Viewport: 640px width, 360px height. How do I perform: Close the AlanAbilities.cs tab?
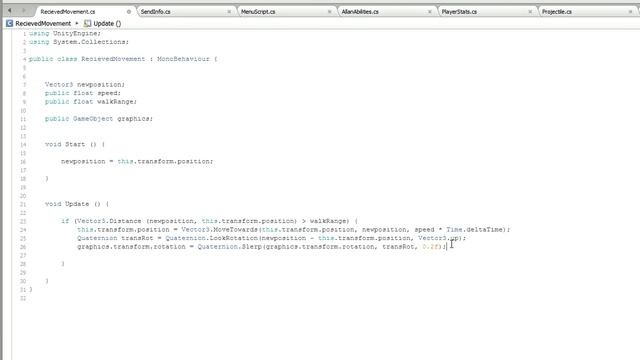429,12
